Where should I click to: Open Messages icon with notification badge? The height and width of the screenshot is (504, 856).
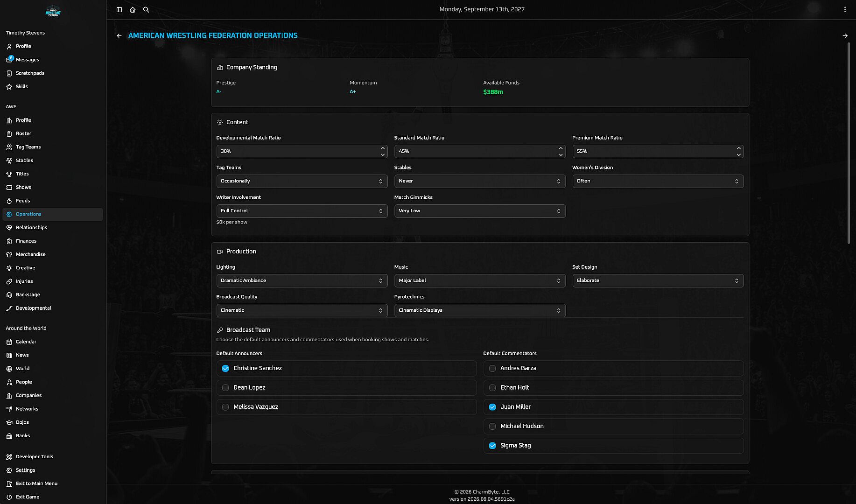pyautogui.click(x=9, y=59)
